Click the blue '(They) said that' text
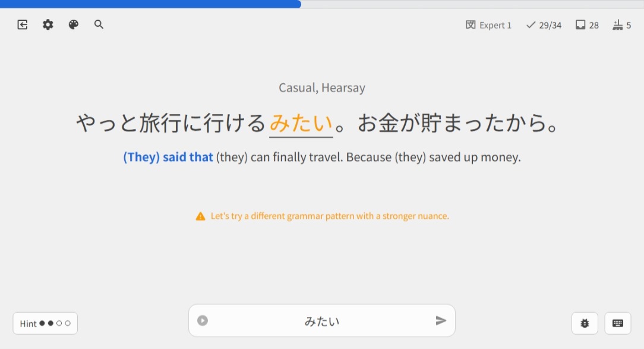The image size is (644, 349). (168, 158)
